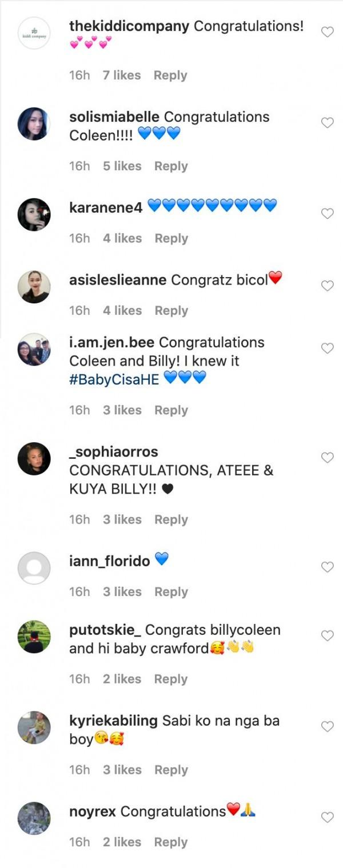Screen dimensions: 343x868
Task: Reply to thekiddicompany's comment
Action: 170,75
